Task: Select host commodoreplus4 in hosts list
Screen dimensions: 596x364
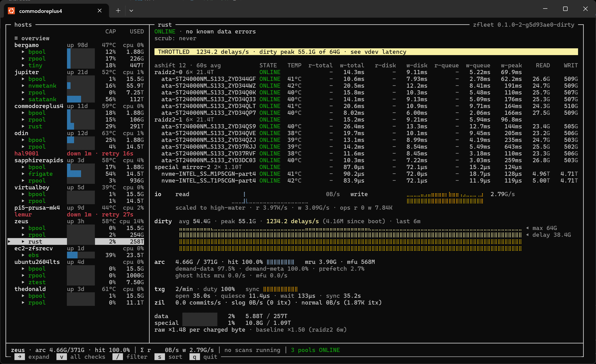Action: click(39, 106)
